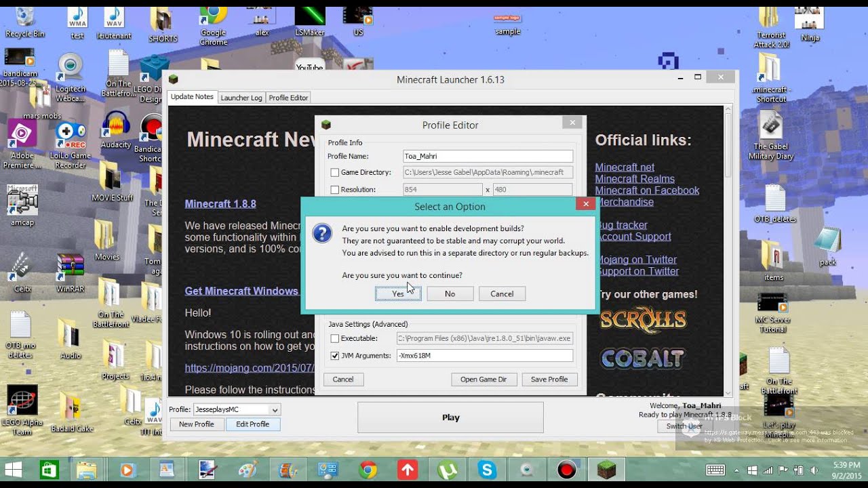Open File Explorer in taskbar
868x488 pixels.
click(x=86, y=470)
